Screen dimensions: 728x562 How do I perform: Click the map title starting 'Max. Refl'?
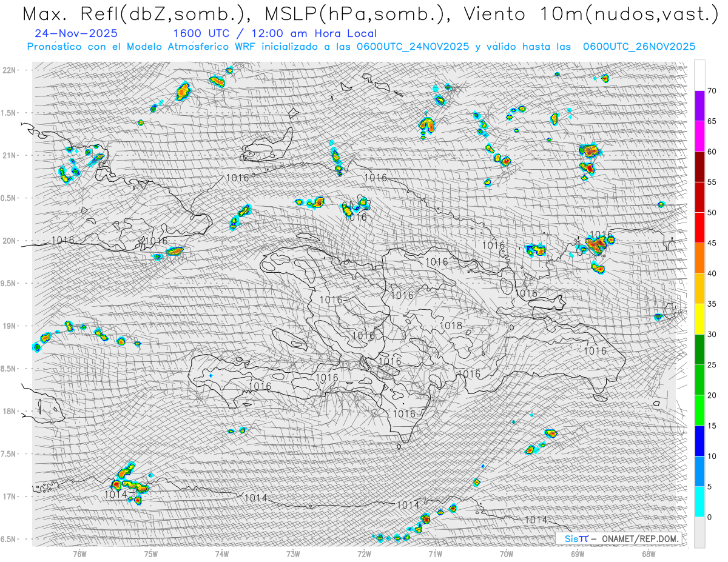[x=369, y=15]
